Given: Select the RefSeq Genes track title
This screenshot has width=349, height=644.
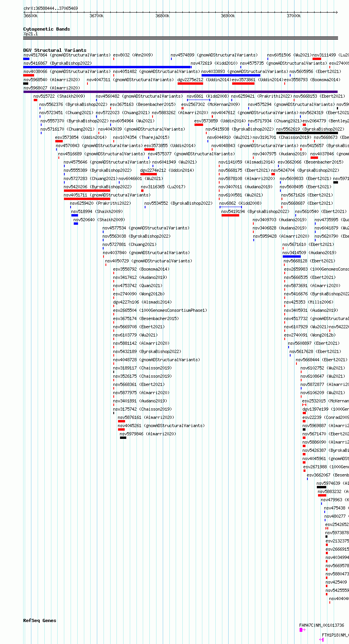Looking at the screenshot, I should pyautogui.click(x=40, y=620).
